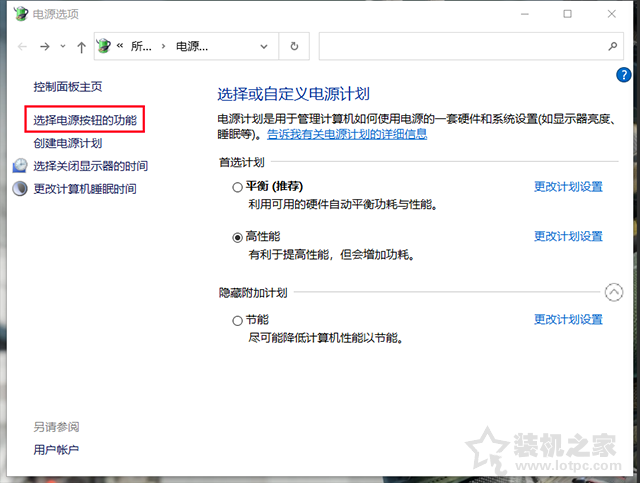Image resolution: width=640 pixels, height=483 pixels.
Task: Click the 首选计划 section label
Action: [x=242, y=162]
